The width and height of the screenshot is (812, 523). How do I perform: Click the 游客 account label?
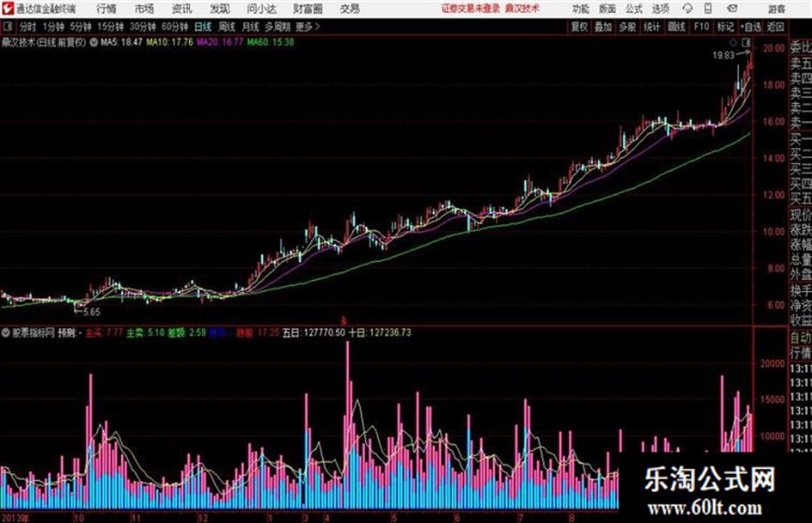pyautogui.click(x=776, y=9)
